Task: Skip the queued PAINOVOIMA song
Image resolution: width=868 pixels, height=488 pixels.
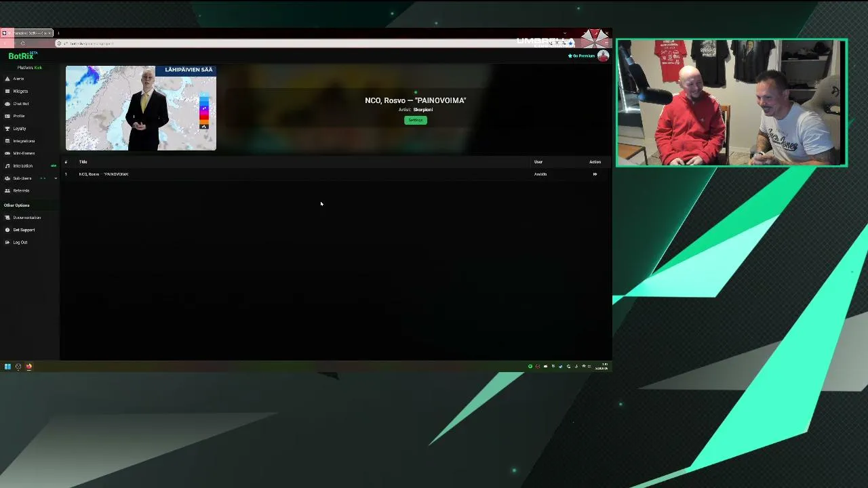Action: tap(595, 174)
